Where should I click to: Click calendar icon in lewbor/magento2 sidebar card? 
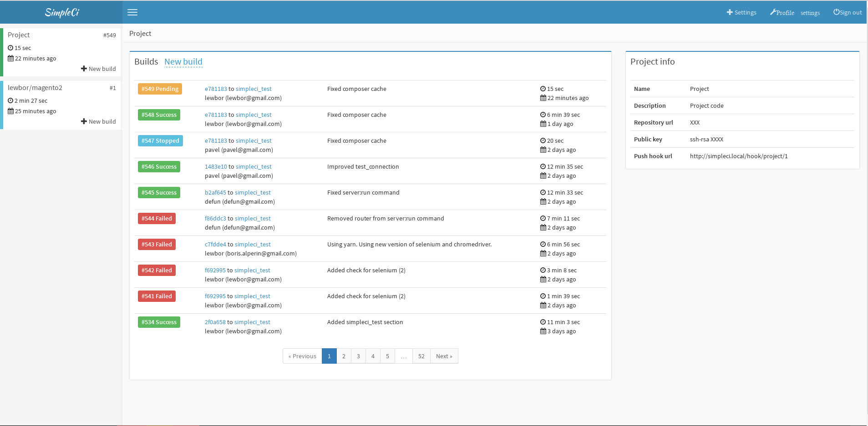[10, 111]
